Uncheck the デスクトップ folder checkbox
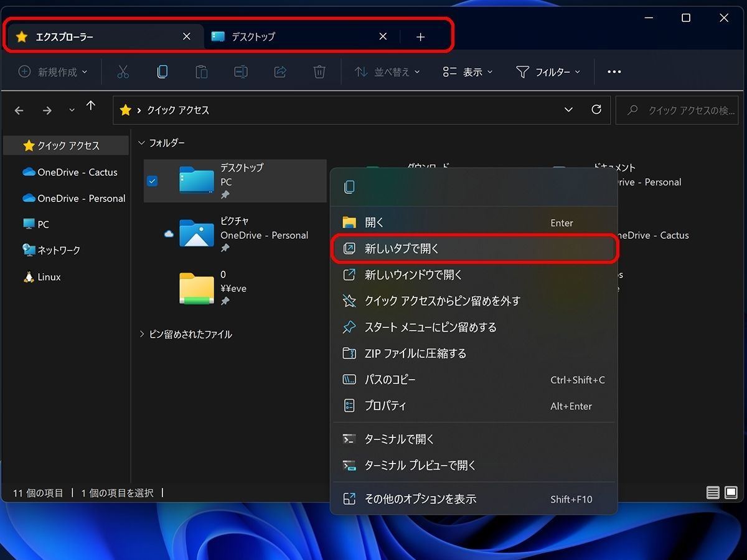The image size is (747, 560). point(153,181)
